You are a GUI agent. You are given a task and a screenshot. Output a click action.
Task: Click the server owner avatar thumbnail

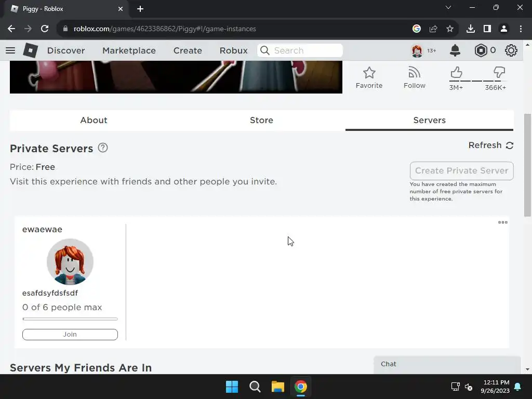[70, 262]
